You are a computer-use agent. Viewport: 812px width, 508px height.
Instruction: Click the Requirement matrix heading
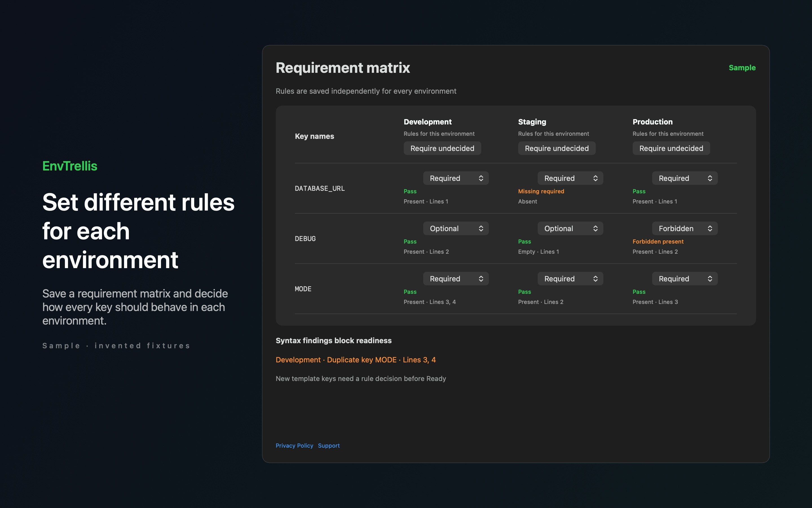pos(343,67)
